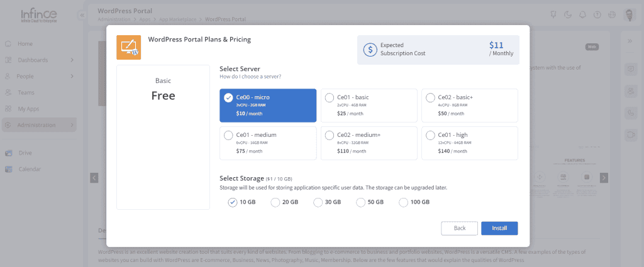Image resolution: width=644 pixels, height=267 pixels.
Task: Click the Install button
Action: coord(499,229)
